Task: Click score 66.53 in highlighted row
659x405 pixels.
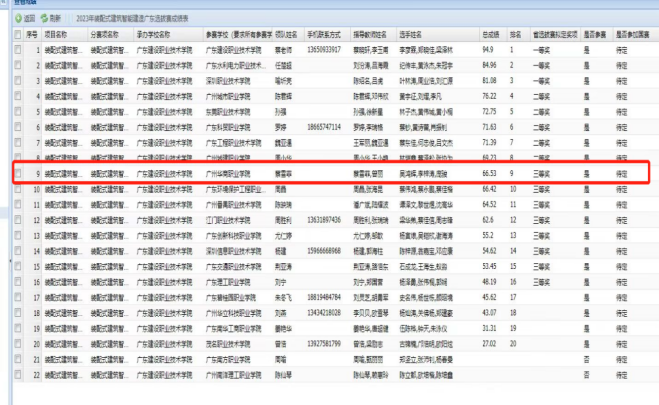Action: pos(490,173)
